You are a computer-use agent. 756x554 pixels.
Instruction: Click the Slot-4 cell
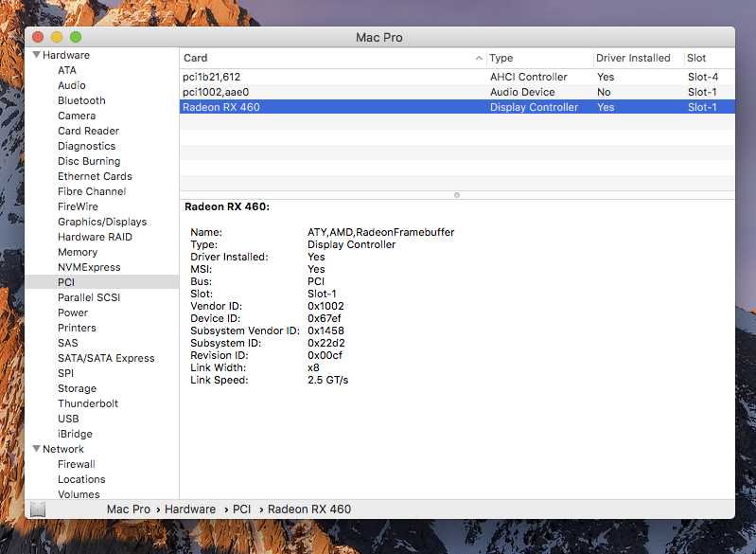pyautogui.click(x=702, y=77)
